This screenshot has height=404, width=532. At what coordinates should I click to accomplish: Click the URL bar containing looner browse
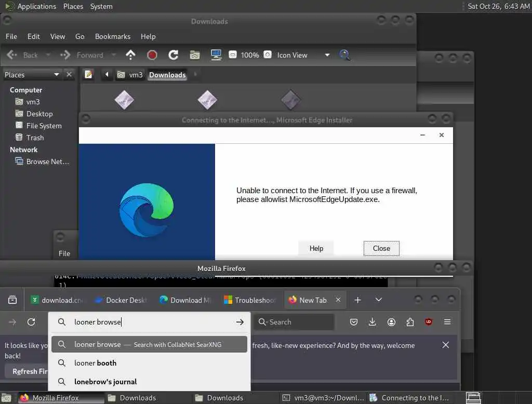(149, 322)
